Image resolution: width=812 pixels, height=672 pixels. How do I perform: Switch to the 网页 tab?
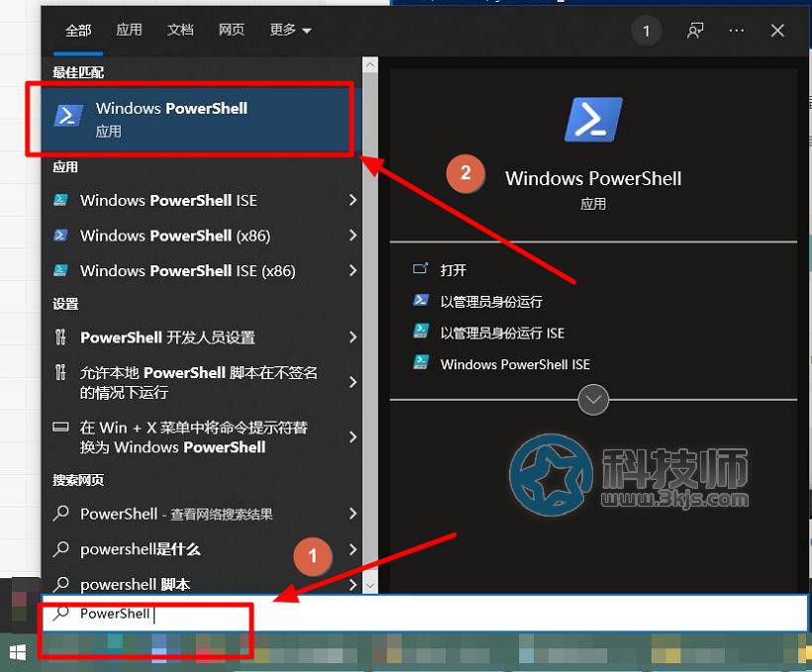point(231,30)
